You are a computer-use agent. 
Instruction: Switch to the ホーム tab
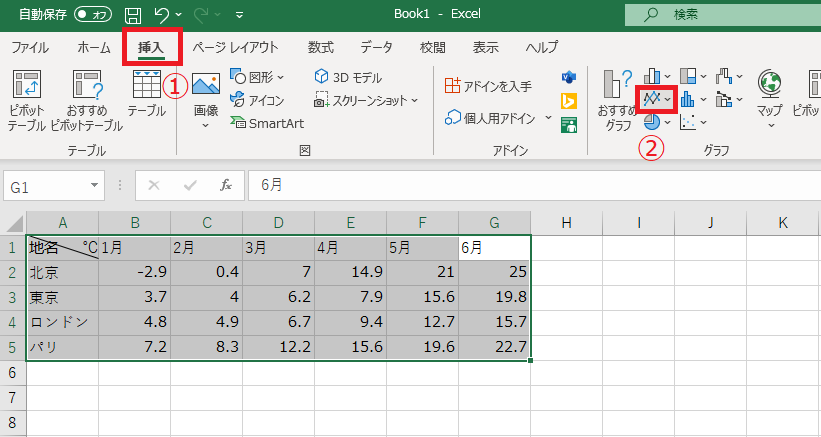click(x=94, y=47)
